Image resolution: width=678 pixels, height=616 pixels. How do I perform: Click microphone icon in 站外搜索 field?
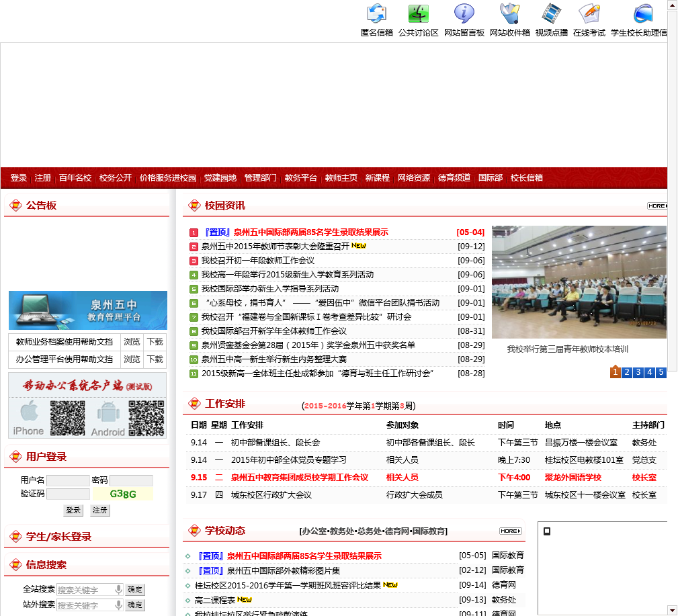tap(118, 605)
